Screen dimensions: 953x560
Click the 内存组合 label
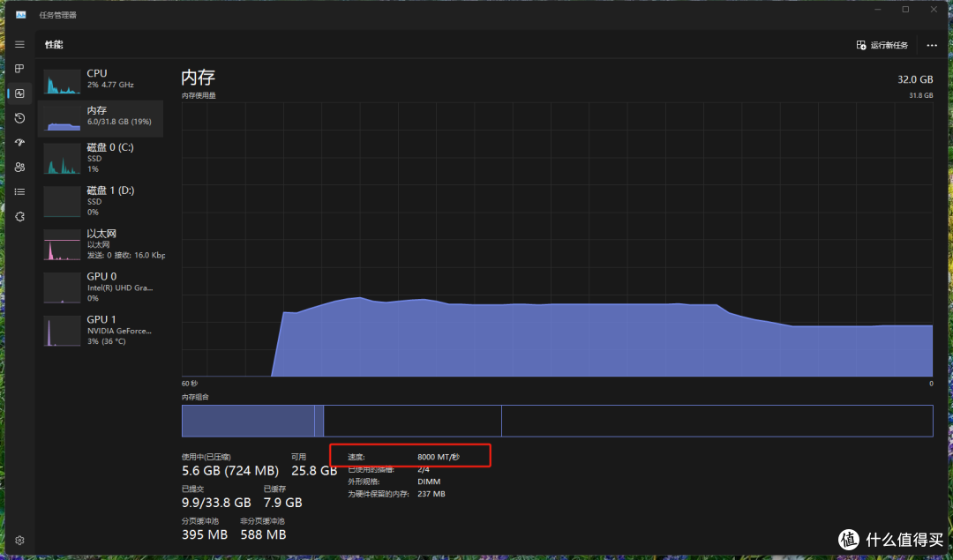point(195,397)
